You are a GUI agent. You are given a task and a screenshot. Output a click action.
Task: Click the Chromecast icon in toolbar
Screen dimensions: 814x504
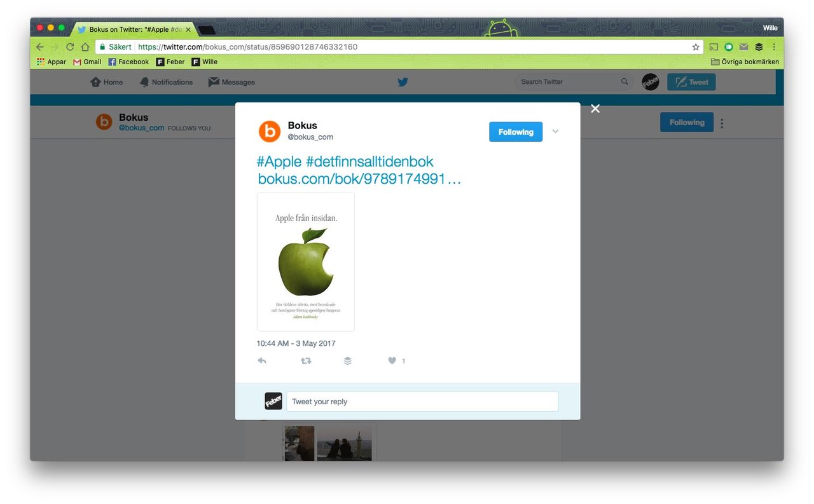click(714, 47)
